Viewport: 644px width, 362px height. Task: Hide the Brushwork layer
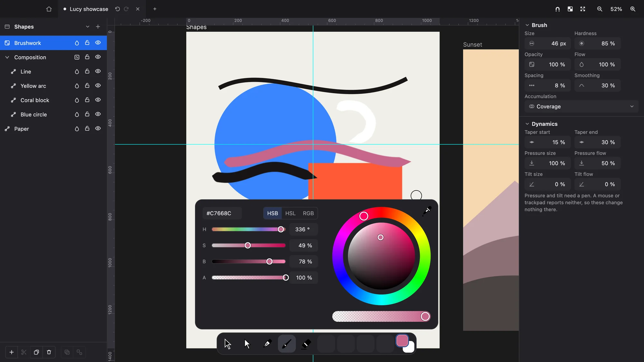pyautogui.click(x=98, y=43)
